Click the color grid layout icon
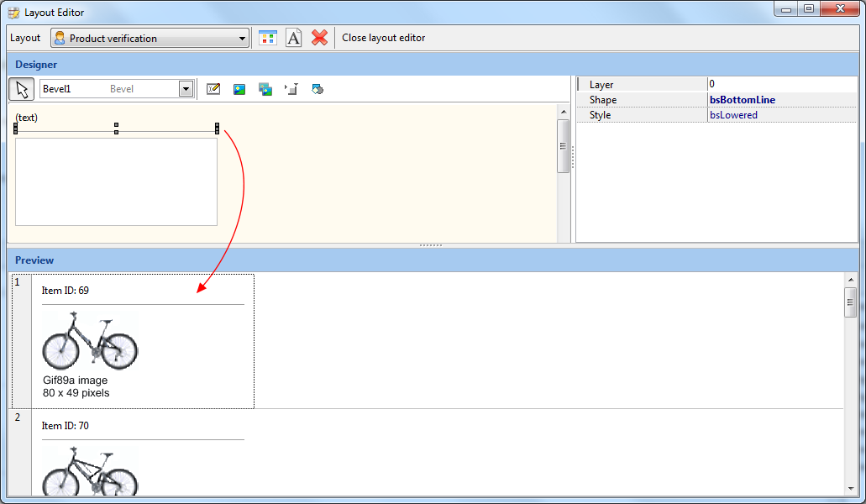This screenshot has width=866, height=504. pos(267,38)
